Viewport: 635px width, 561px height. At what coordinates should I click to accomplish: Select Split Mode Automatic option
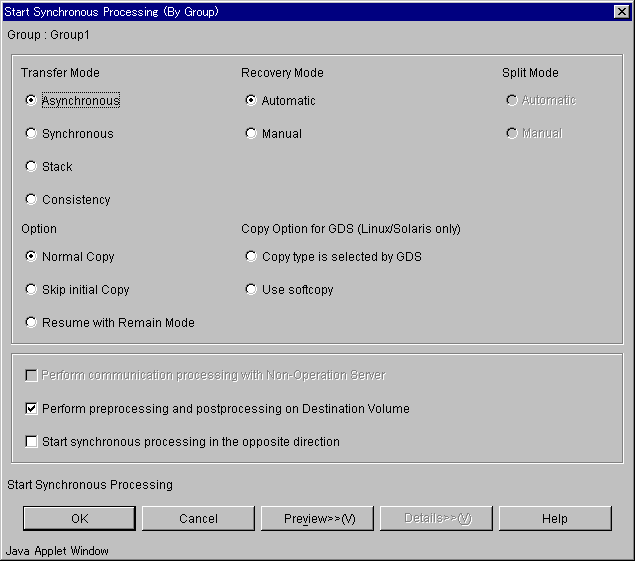point(512,100)
